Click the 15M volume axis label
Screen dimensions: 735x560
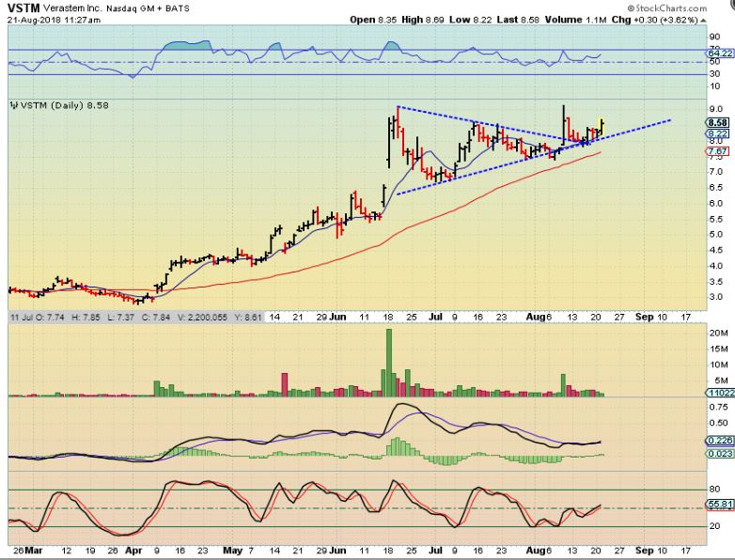point(719,350)
